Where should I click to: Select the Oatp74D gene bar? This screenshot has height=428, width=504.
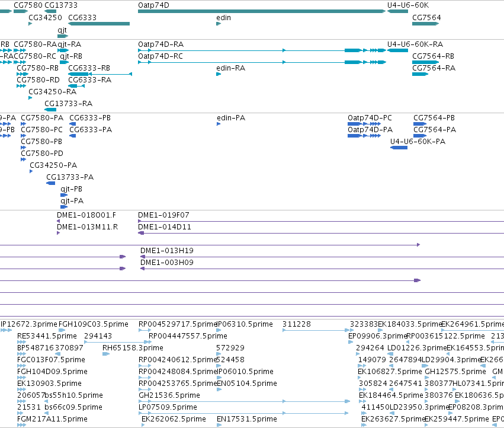click(x=262, y=11)
